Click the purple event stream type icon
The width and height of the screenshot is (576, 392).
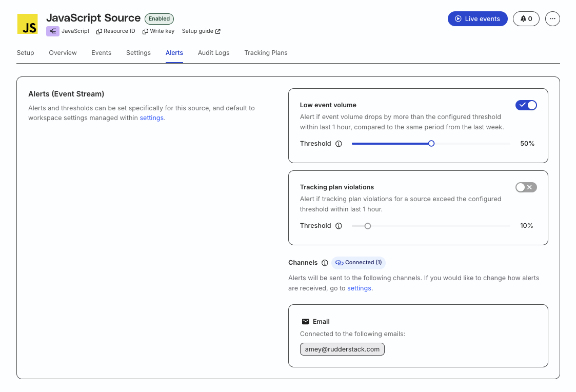coord(52,31)
